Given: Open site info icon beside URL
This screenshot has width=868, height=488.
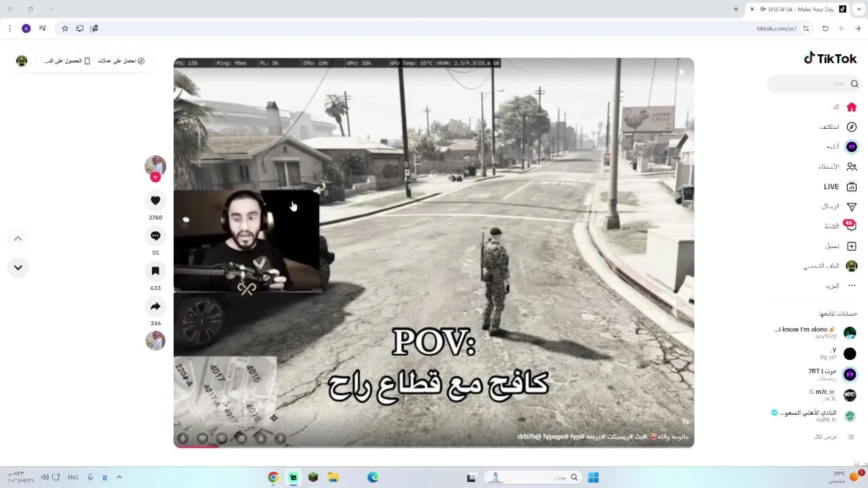Looking at the screenshot, I should pyautogui.click(x=806, y=28).
